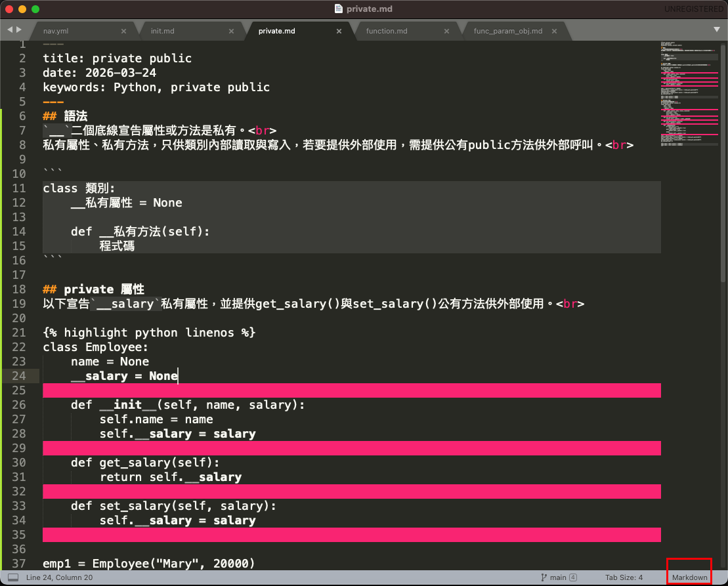Click the red macOS close window button
Screen dimensions: 728x586
tap(9, 9)
